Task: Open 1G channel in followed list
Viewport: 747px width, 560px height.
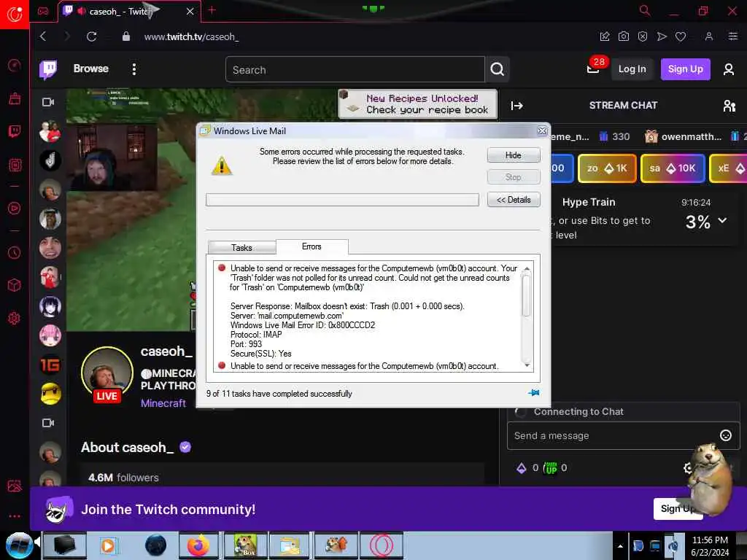Action: pos(50,365)
